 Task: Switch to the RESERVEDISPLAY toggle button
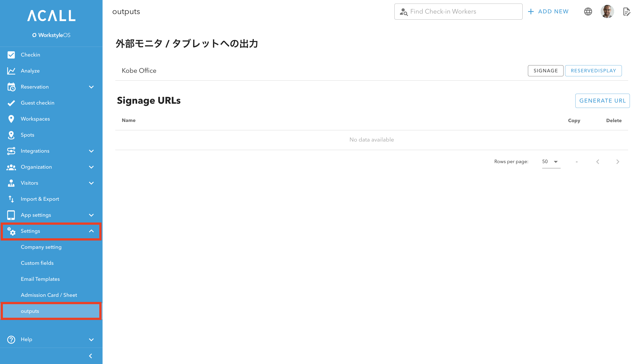point(593,71)
